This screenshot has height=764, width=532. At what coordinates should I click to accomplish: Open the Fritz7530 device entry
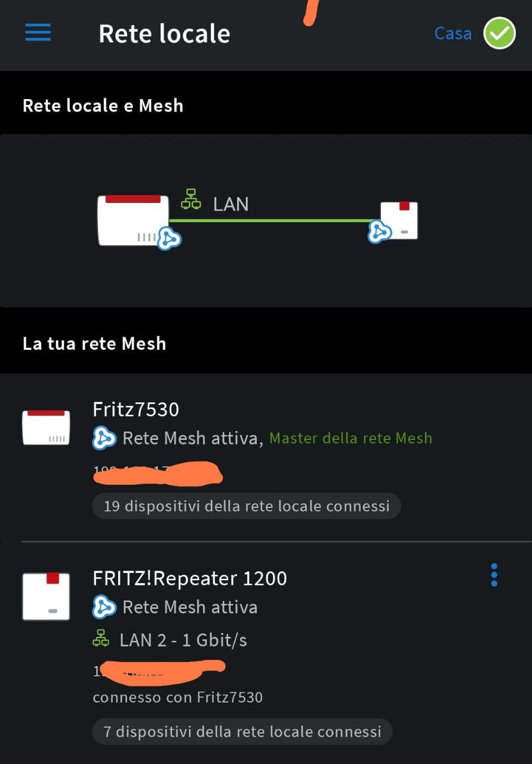(266, 458)
